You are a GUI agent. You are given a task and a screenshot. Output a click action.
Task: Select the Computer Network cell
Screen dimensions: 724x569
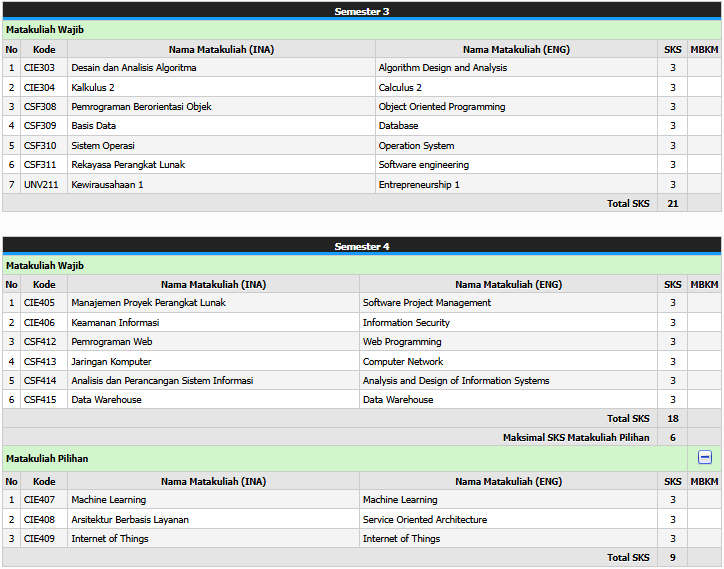coord(403,362)
